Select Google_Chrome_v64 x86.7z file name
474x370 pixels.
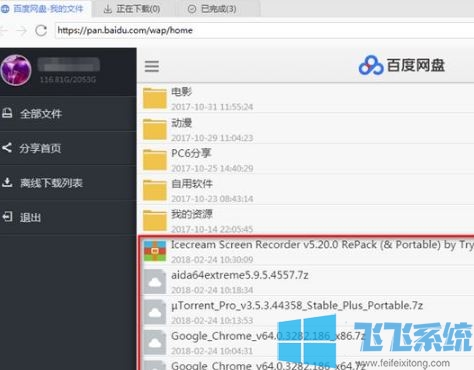(268, 336)
